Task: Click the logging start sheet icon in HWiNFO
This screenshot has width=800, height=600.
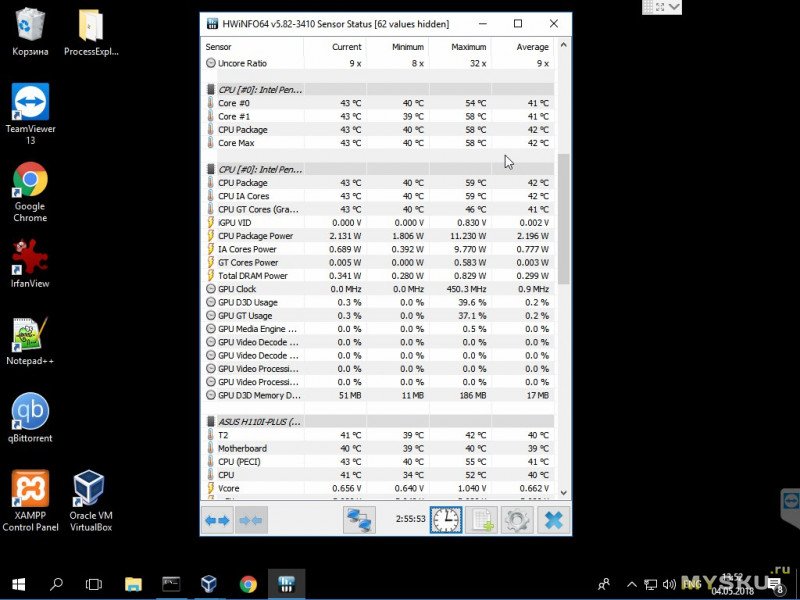Action: pos(482,520)
